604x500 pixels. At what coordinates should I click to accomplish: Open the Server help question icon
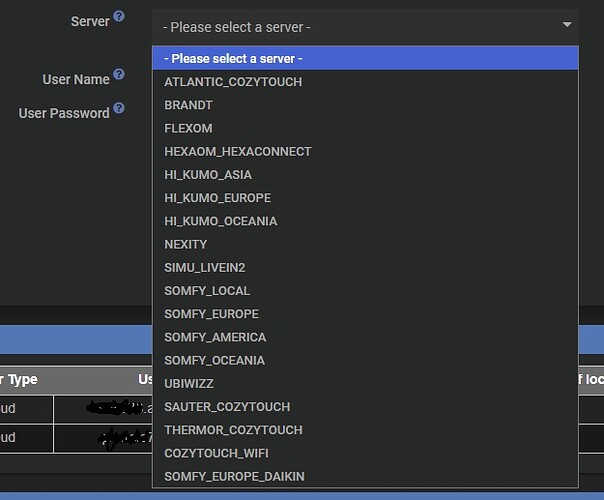point(119,16)
